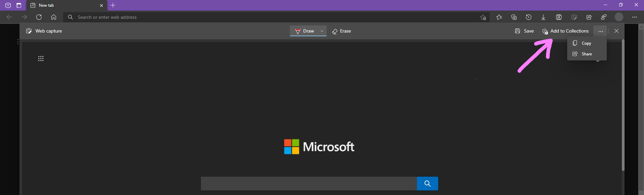Choose Share from the capture menu
The height and width of the screenshot is (195, 644).
click(x=587, y=54)
